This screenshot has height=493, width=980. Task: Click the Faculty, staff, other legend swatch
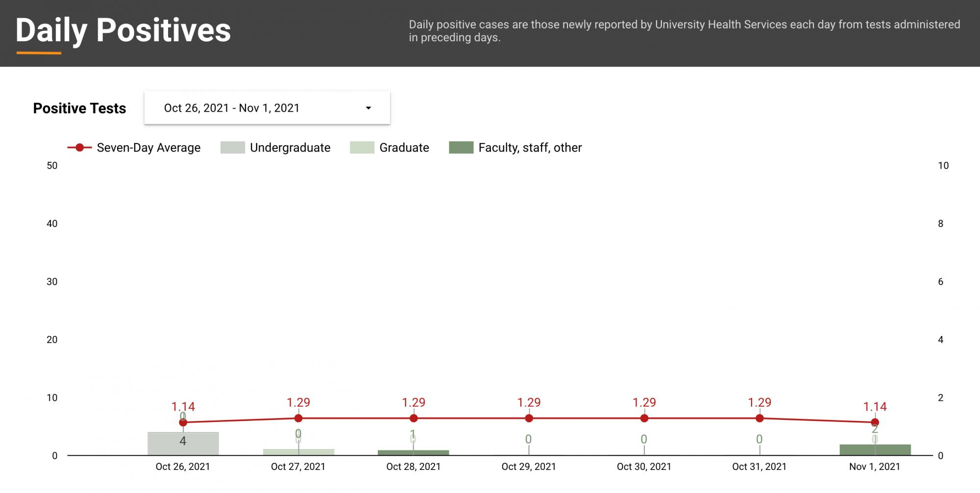point(461,147)
